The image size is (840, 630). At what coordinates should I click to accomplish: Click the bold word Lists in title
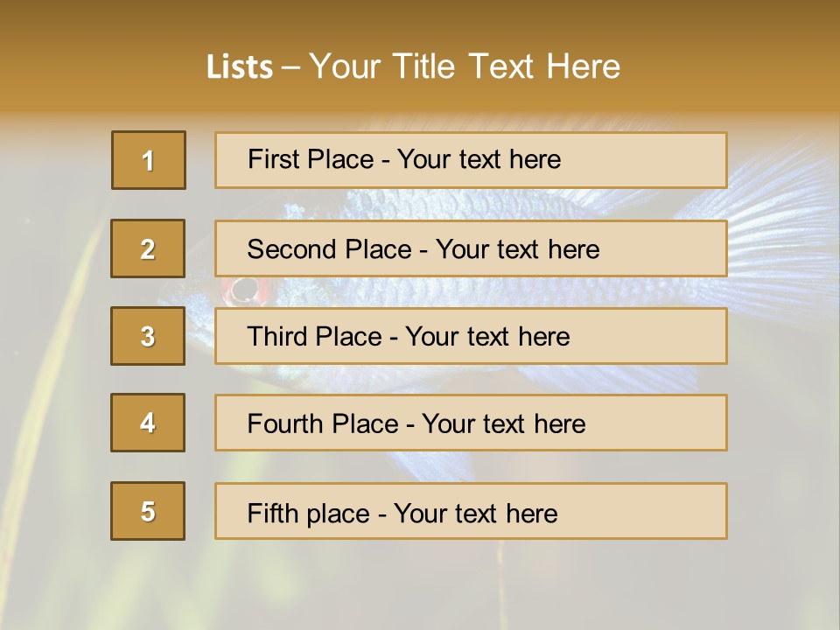(240, 67)
